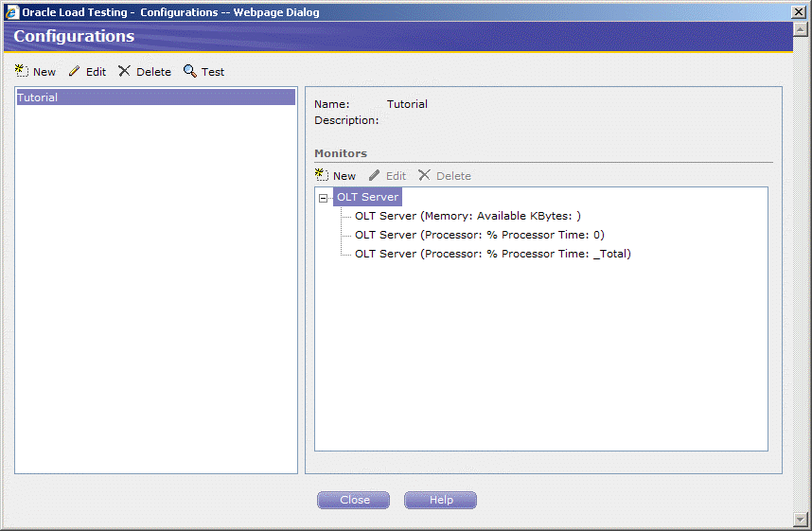The width and height of the screenshot is (812, 531).
Task: Collapse the OLT Server tree node
Action: [323, 198]
